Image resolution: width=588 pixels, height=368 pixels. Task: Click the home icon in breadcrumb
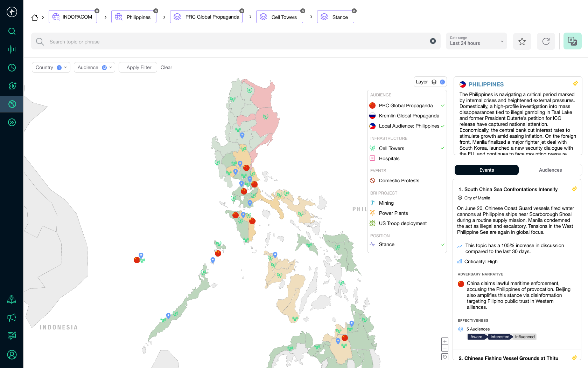coord(35,17)
